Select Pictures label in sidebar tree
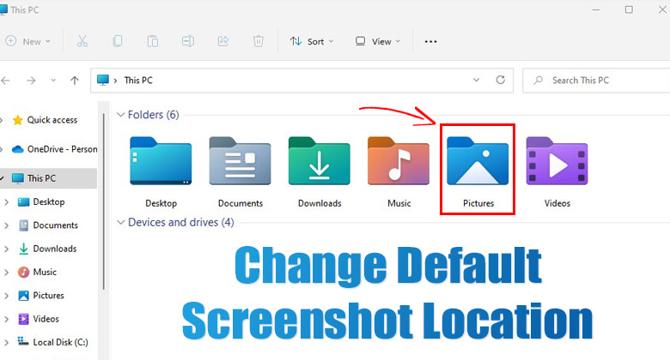The width and height of the screenshot is (670, 360). click(x=48, y=296)
